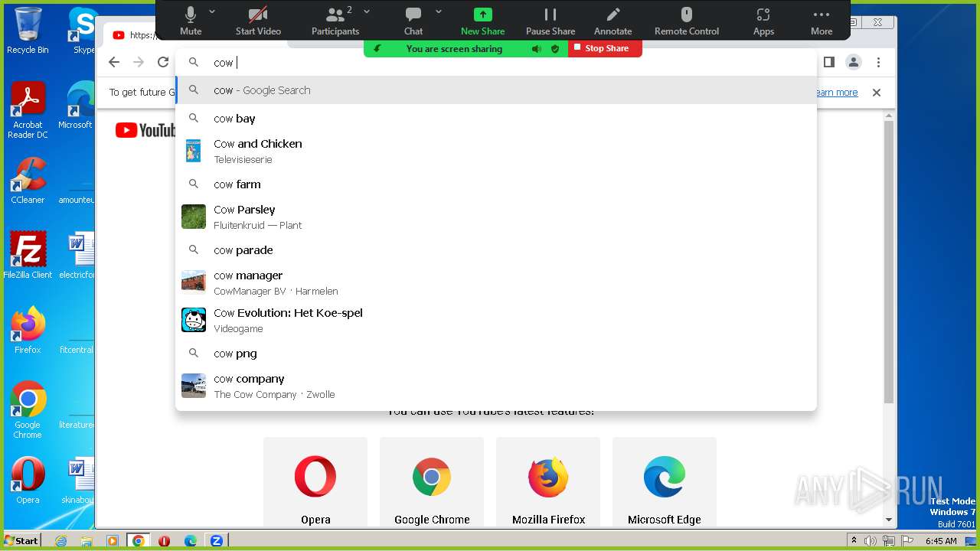
Task: Open Internet Explorer in taskbar
Action: [x=61, y=540]
